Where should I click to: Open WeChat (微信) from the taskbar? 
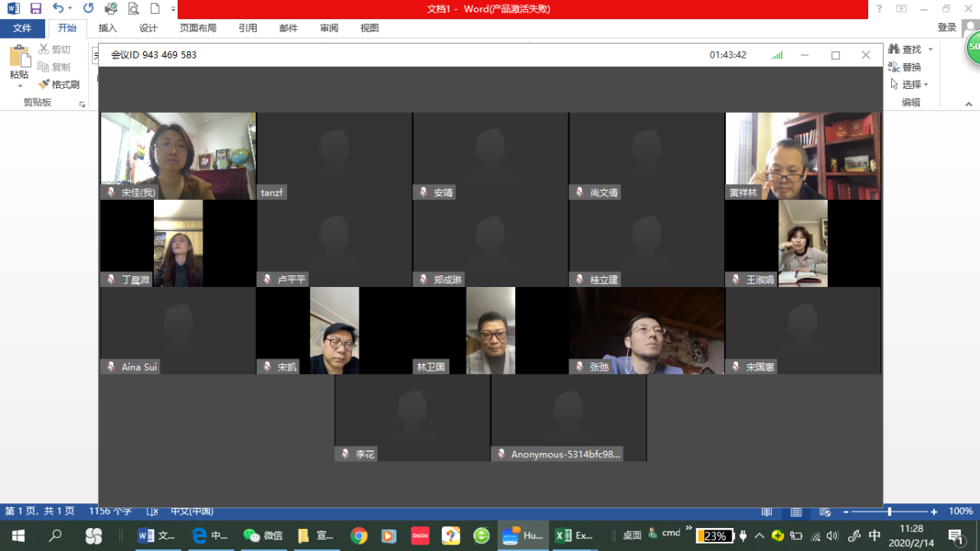[262, 535]
